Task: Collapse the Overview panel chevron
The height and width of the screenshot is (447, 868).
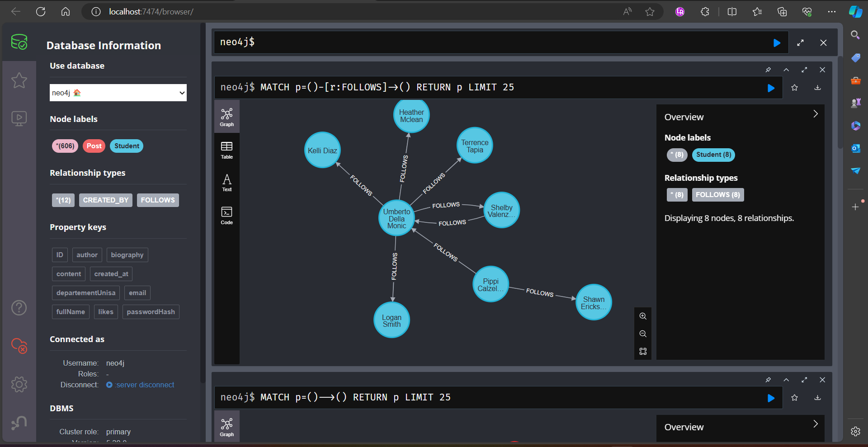Action: tap(816, 114)
